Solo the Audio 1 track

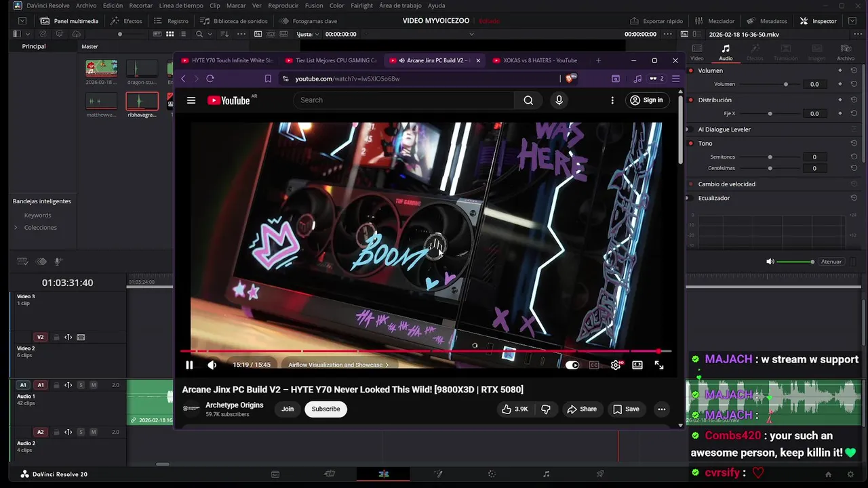pyautogui.click(x=81, y=385)
